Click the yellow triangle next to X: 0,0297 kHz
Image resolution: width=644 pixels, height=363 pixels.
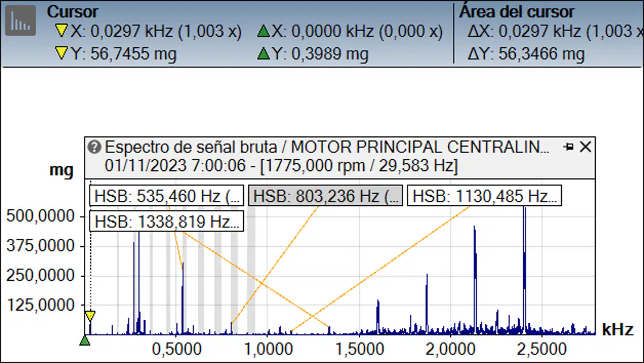click(61, 30)
